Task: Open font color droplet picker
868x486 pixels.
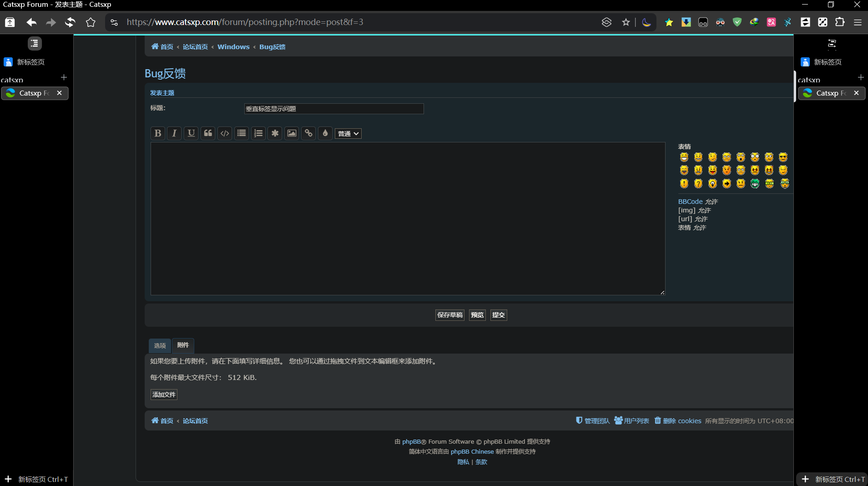Action: tap(325, 133)
